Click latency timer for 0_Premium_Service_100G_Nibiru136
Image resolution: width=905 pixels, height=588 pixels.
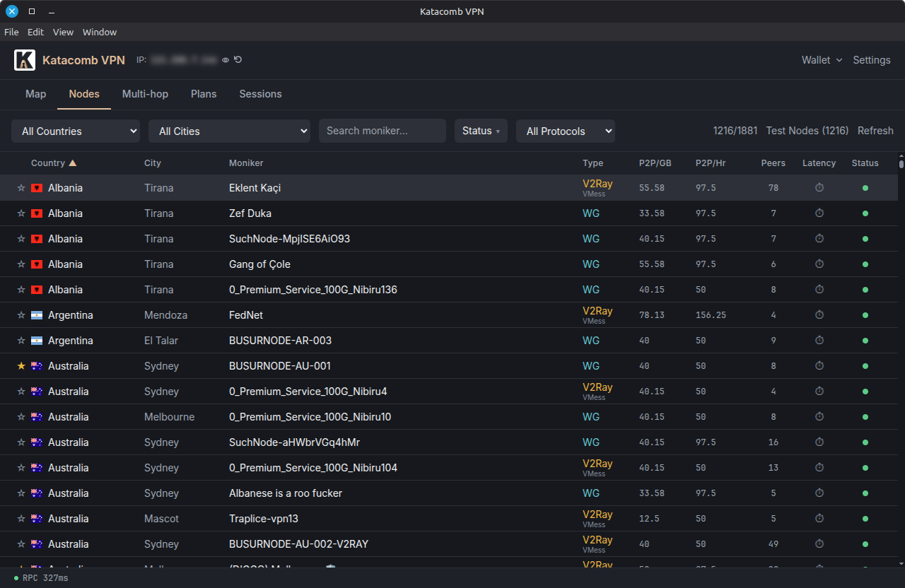(x=819, y=290)
